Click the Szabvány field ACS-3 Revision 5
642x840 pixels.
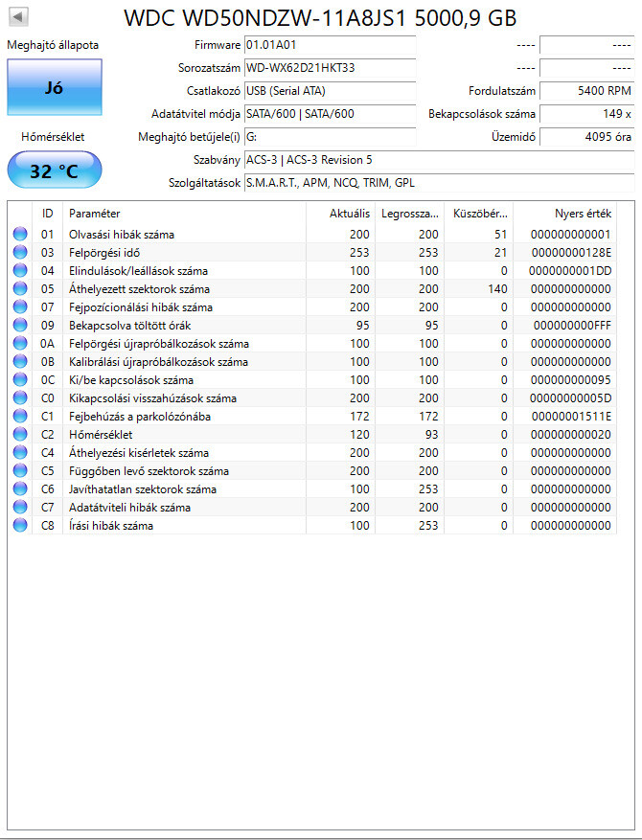[x=440, y=160]
